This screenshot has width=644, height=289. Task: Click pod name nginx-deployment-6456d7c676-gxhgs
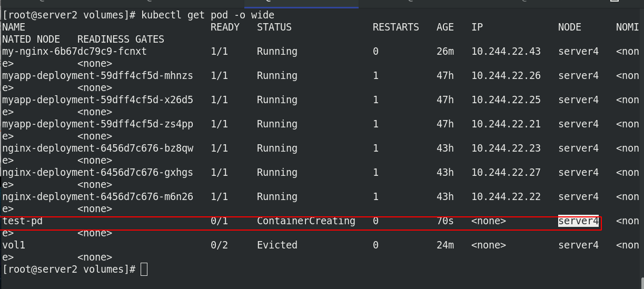click(x=97, y=173)
